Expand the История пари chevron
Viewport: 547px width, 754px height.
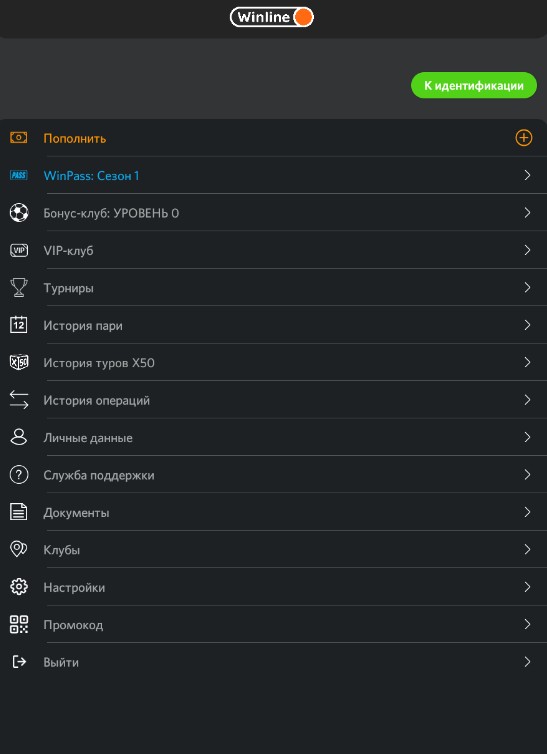[x=527, y=325]
